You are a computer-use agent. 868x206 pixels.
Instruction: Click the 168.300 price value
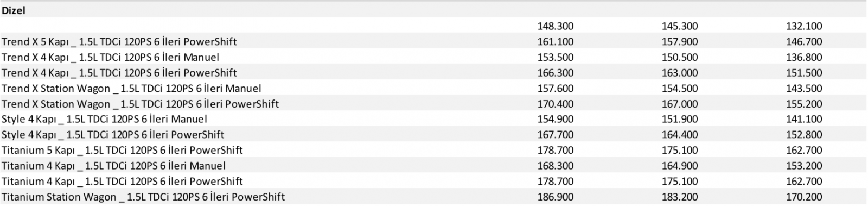(555, 166)
